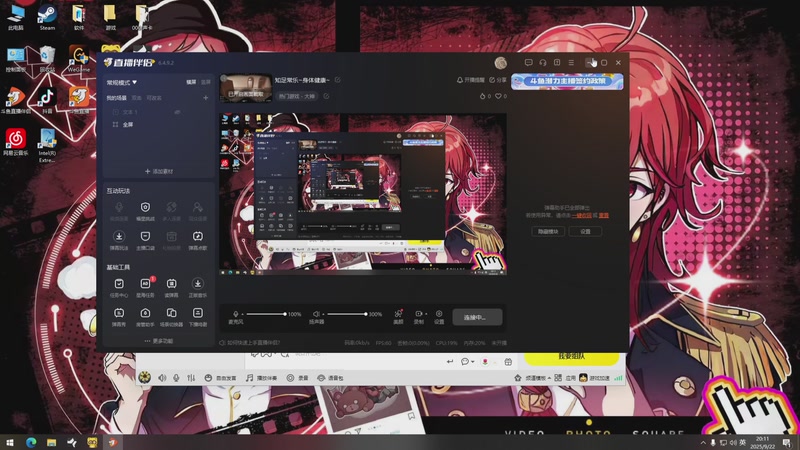The image size is (800, 450).
Task: Click the 热门游戏 category tag
Action: 296,96
